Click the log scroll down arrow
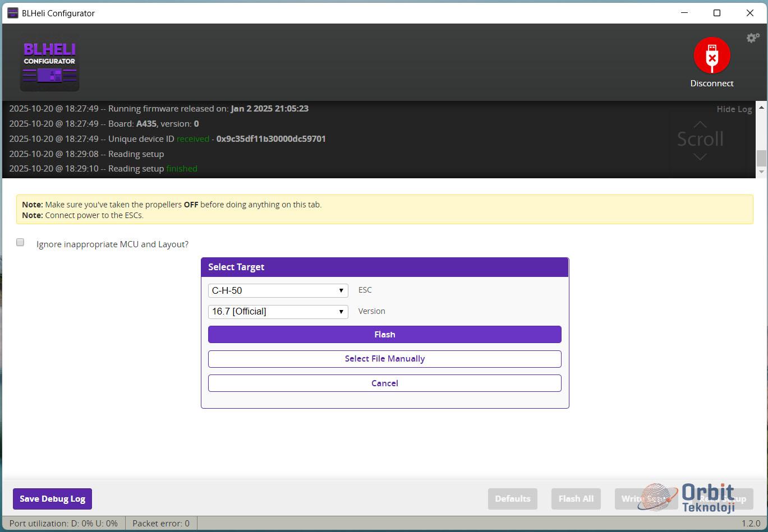This screenshot has width=768, height=532. [x=761, y=172]
